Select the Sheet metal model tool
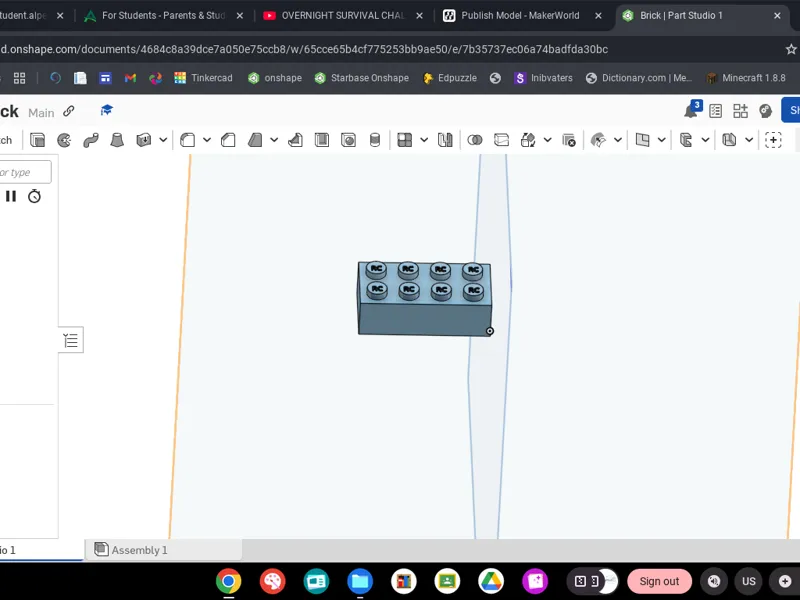800x600 pixels. 730,140
